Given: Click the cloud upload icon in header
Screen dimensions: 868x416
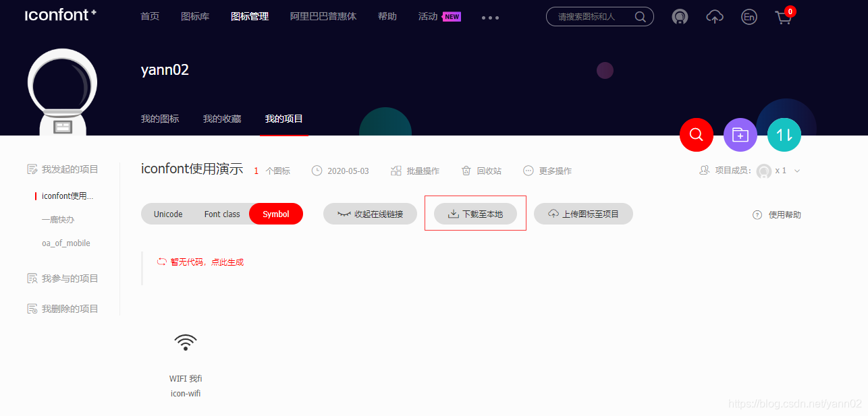Looking at the screenshot, I should click(715, 17).
